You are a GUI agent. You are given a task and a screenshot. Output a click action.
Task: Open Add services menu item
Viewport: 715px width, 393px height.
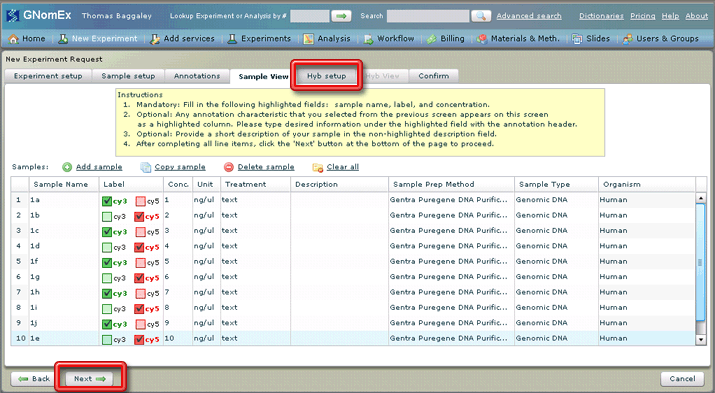(182, 39)
